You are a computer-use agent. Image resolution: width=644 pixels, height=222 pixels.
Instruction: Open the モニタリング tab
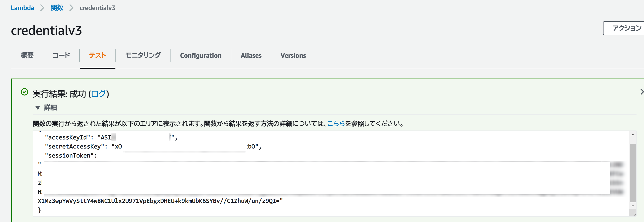pos(143,55)
